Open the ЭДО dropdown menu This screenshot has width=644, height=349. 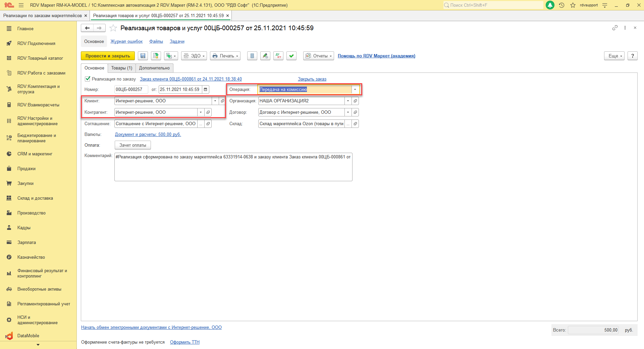click(194, 56)
